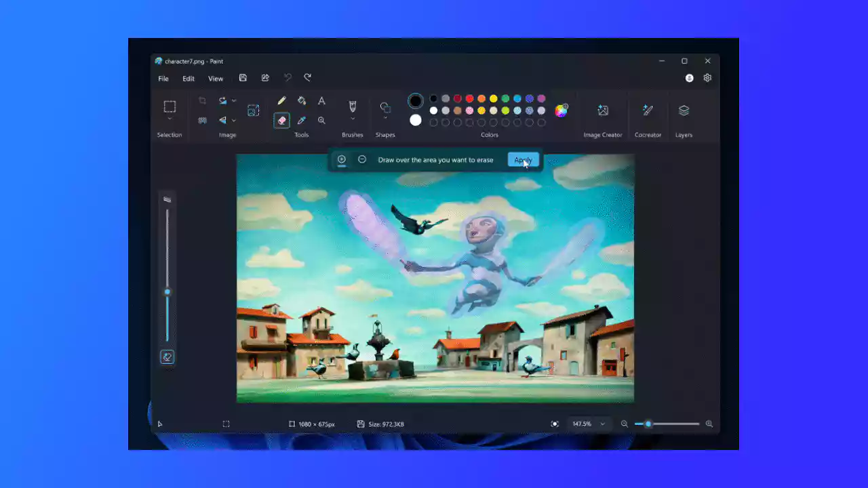
Task: Click the Size: 972.3KB status text
Action: pyautogui.click(x=386, y=424)
